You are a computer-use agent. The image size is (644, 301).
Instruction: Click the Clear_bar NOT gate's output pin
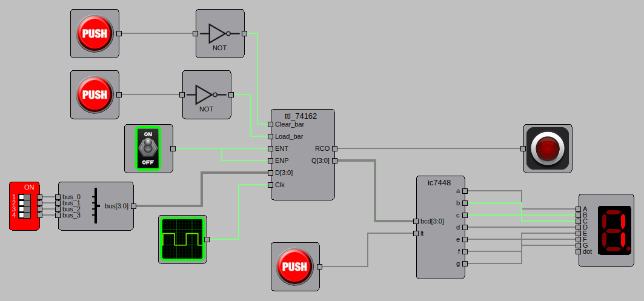coord(244,34)
